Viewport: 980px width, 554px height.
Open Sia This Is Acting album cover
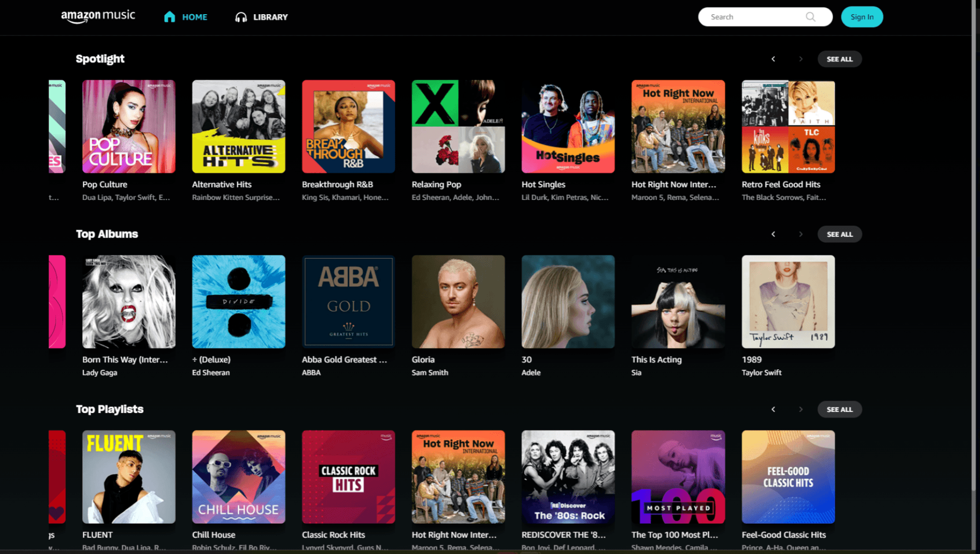(x=678, y=302)
